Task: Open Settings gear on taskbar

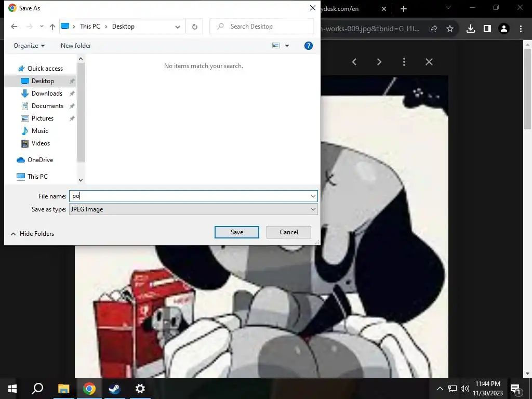Action: pyautogui.click(x=140, y=389)
